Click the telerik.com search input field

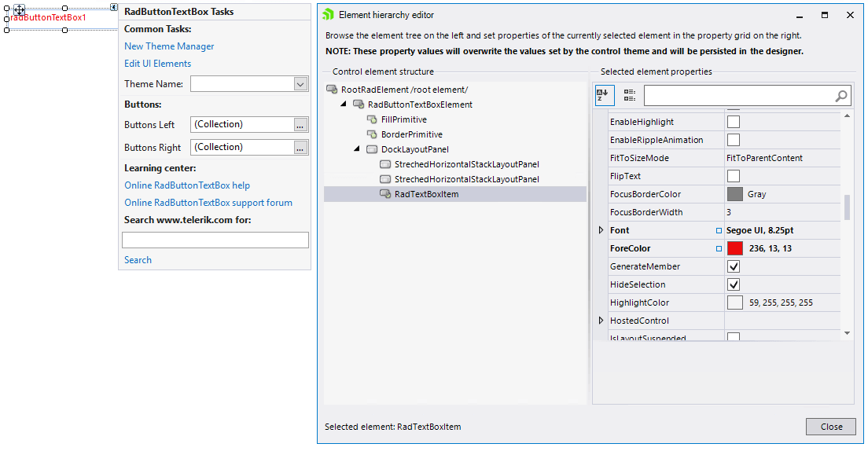point(215,240)
